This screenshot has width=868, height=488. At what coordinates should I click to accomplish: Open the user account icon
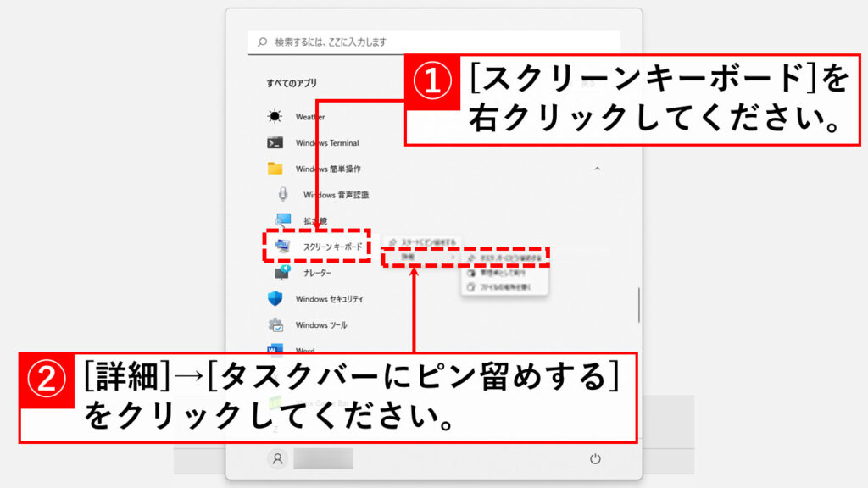(278, 458)
